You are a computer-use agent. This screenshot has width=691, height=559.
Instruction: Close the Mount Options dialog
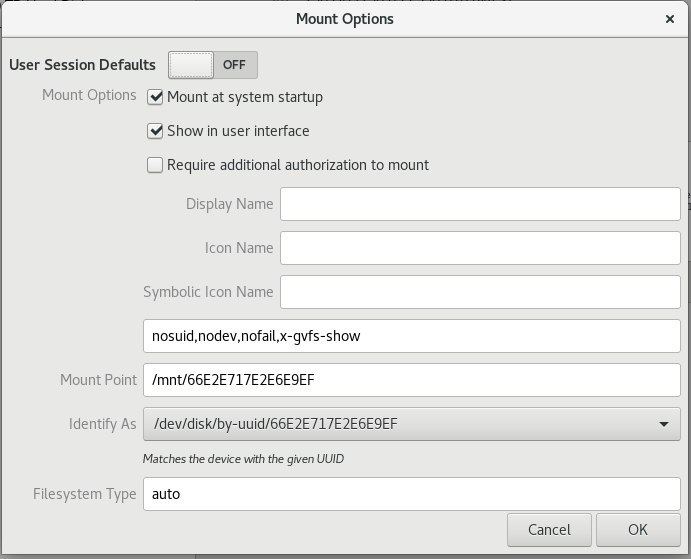(670, 19)
